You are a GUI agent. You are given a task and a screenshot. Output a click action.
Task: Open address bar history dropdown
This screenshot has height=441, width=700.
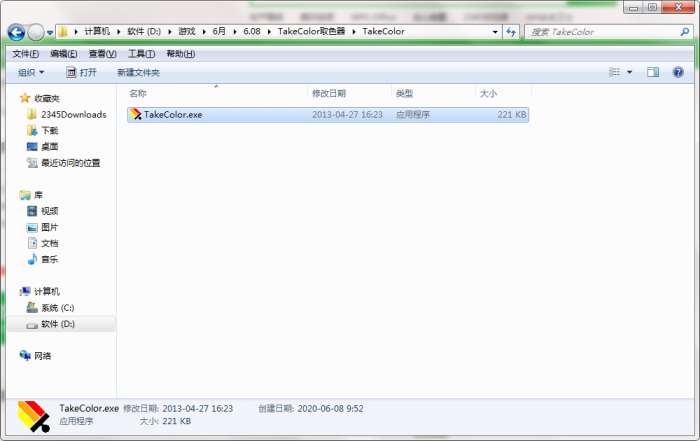(x=495, y=32)
